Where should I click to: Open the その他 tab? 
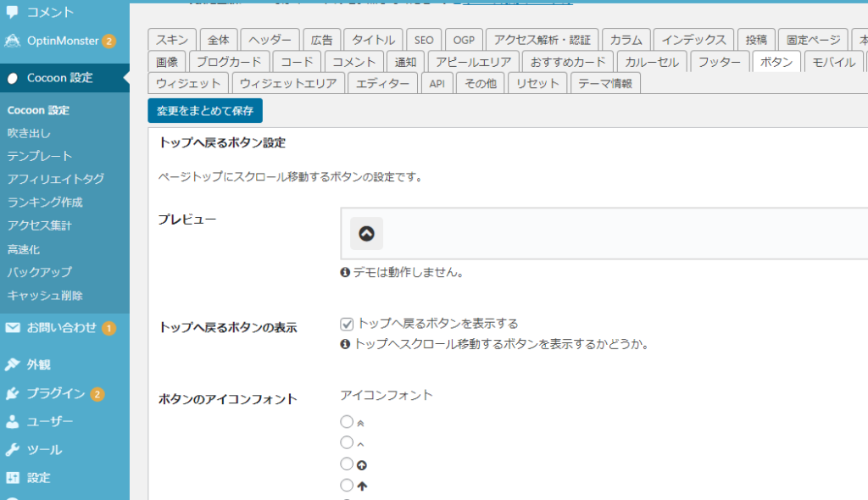(481, 84)
